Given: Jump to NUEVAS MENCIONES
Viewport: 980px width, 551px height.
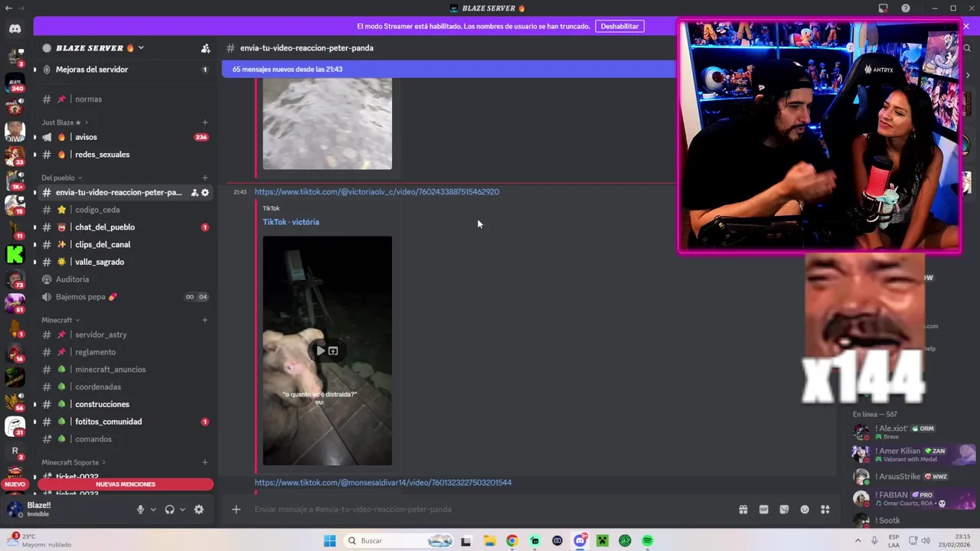Looking at the screenshot, I should click(126, 484).
